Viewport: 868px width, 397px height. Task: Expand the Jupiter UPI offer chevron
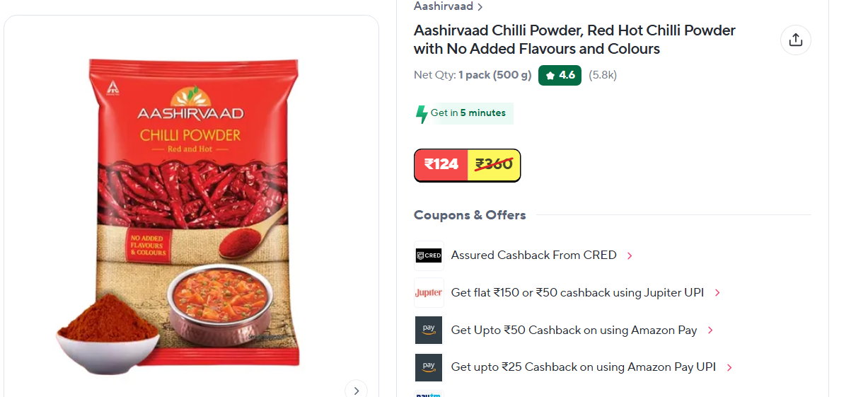[x=717, y=293]
